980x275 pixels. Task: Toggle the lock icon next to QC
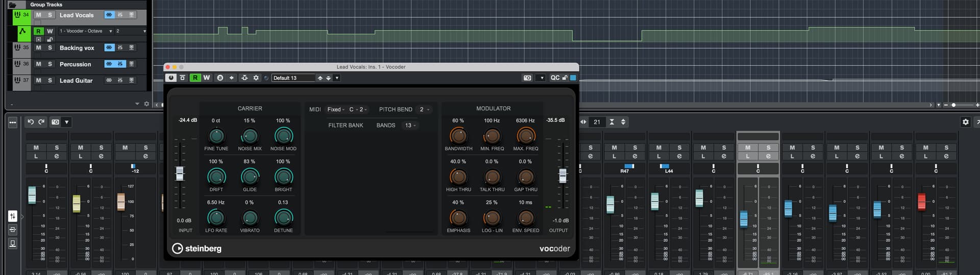[x=565, y=78]
